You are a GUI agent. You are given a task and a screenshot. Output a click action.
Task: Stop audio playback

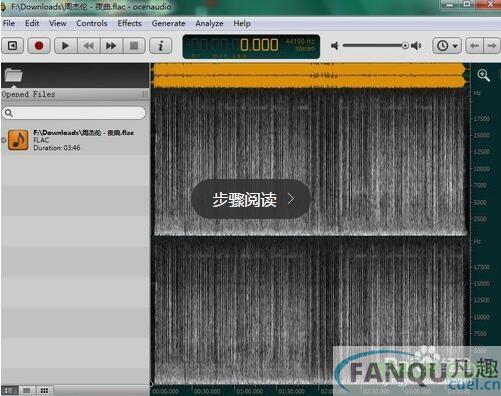134,46
